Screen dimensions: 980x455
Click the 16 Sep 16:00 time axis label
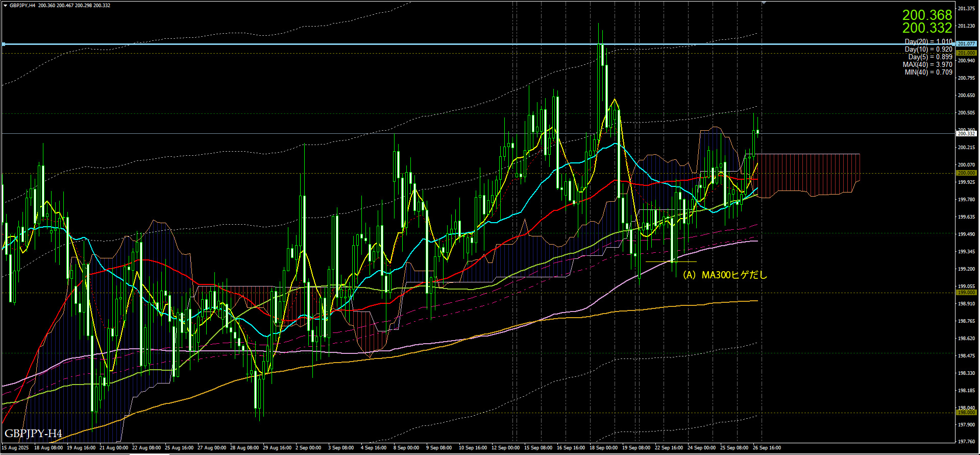(571, 448)
